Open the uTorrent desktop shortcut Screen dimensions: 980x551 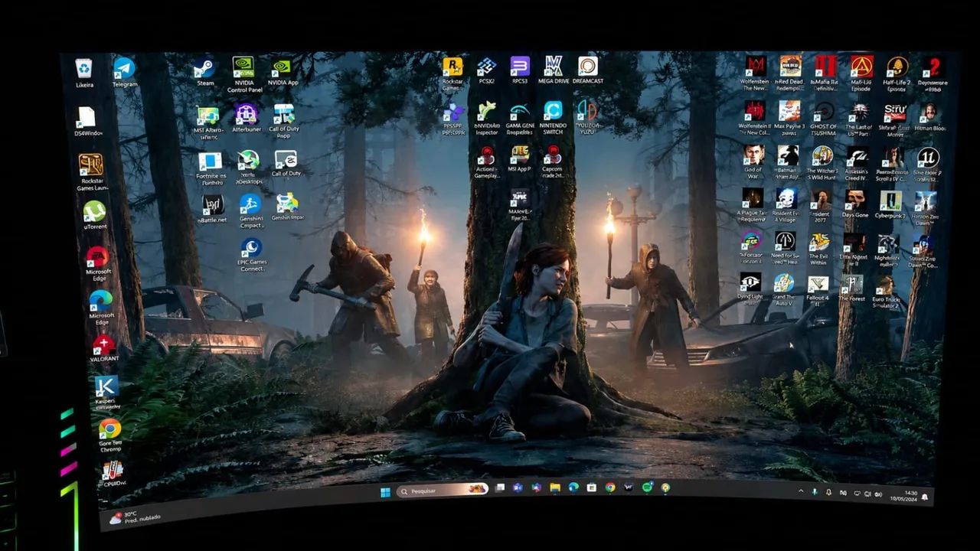point(95,216)
